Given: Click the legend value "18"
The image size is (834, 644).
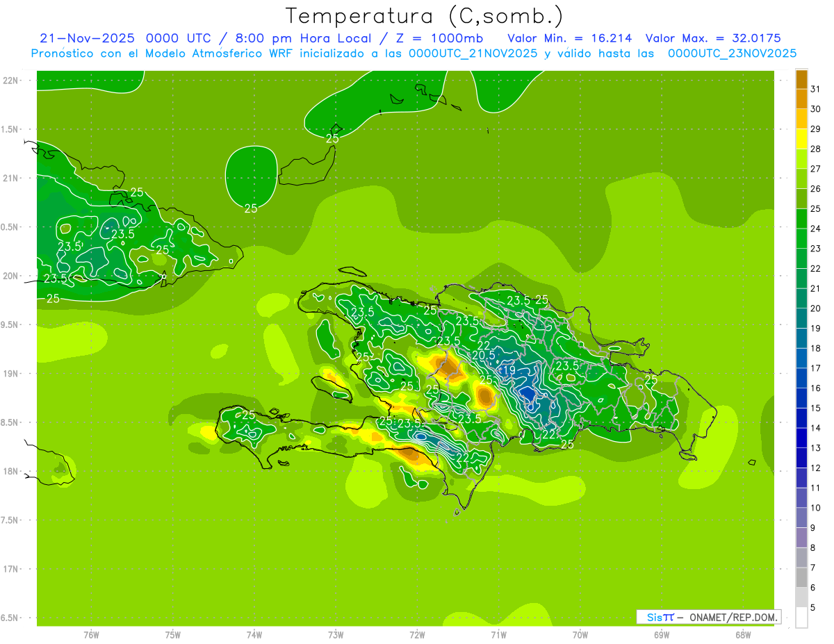Looking at the screenshot, I should click(815, 348).
